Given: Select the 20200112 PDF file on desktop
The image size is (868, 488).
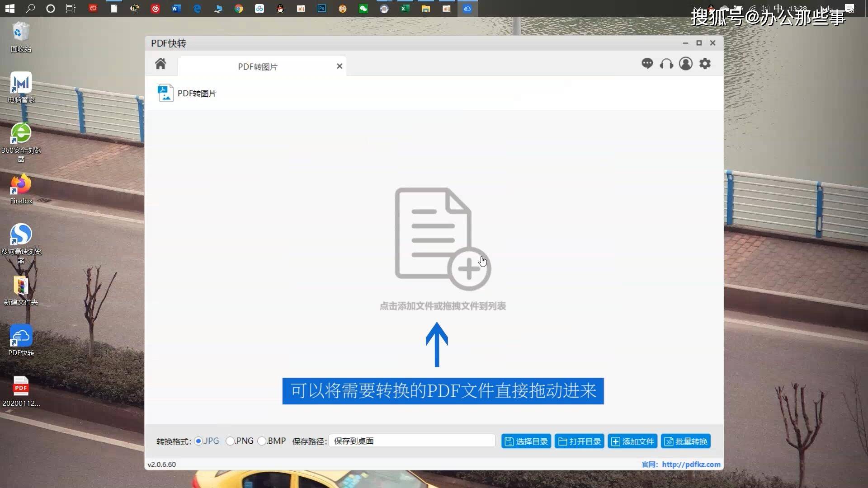Looking at the screenshot, I should tap(21, 391).
